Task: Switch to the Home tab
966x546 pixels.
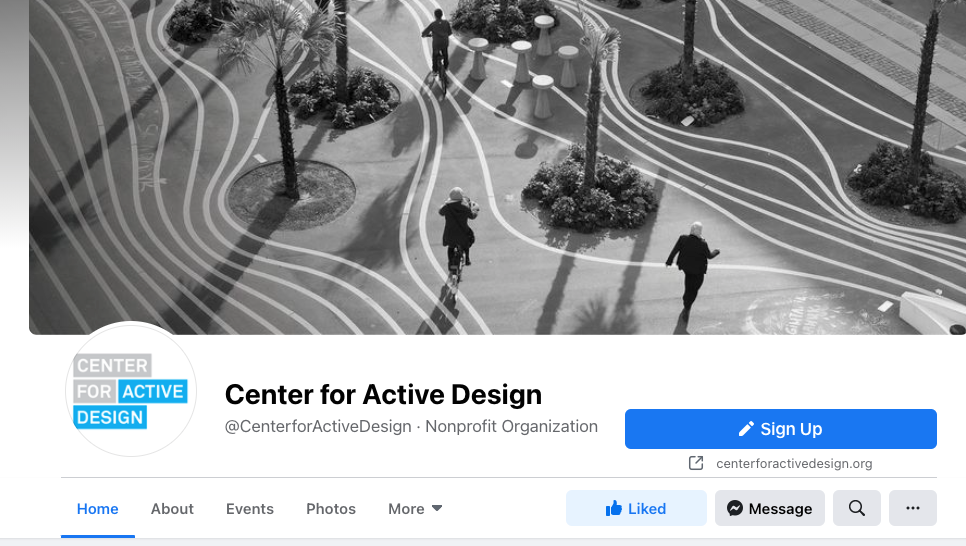Action: coord(97,509)
